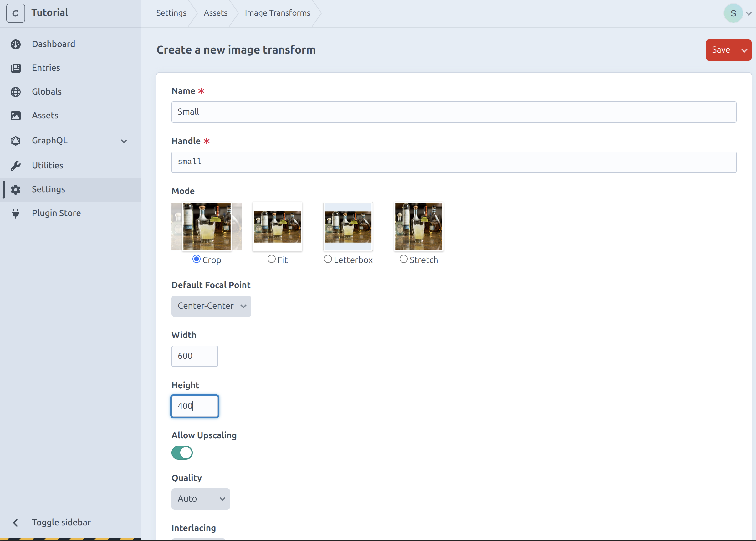Open the Default Focal Point dropdown
The image size is (756, 541).
tap(211, 306)
